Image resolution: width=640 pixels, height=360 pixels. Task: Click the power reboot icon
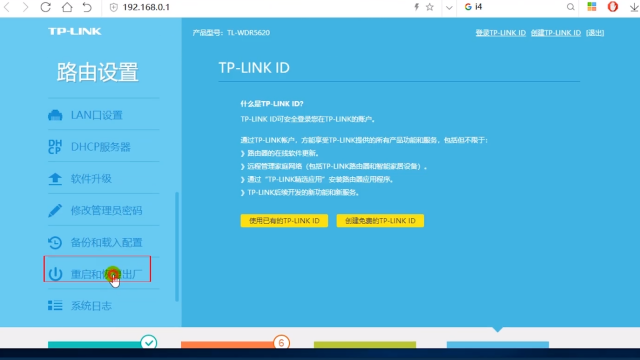55,274
